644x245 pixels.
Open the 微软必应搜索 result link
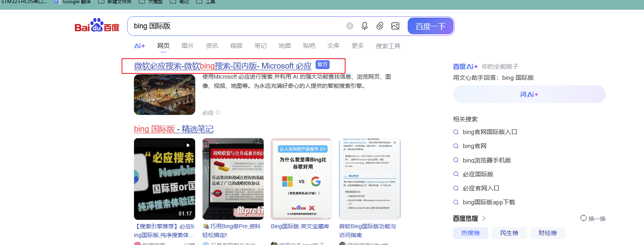[x=223, y=66]
